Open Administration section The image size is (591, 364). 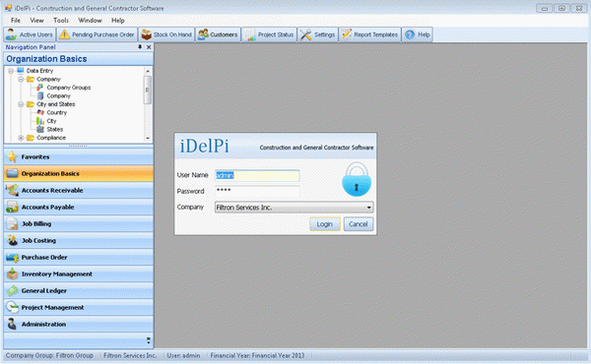click(x=79, y=324)
